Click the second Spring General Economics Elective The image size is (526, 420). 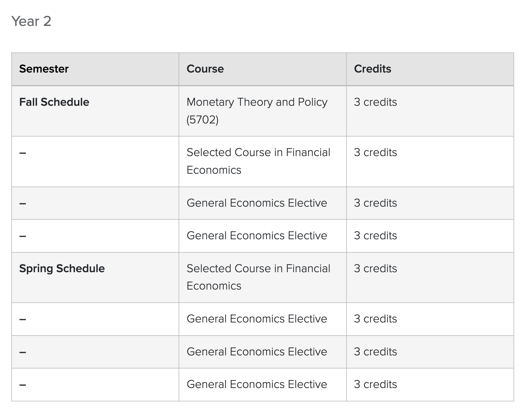[x=257, y=352]
